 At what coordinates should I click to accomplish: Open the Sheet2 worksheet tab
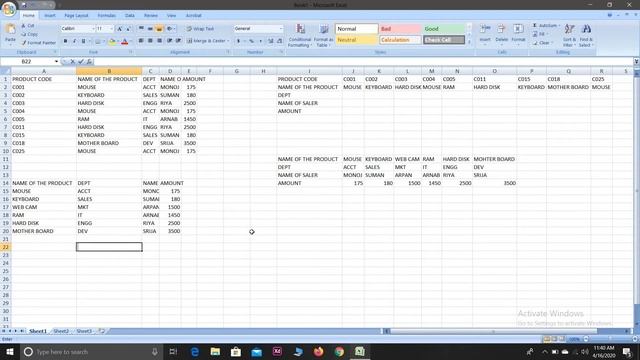tap(61, 331)
